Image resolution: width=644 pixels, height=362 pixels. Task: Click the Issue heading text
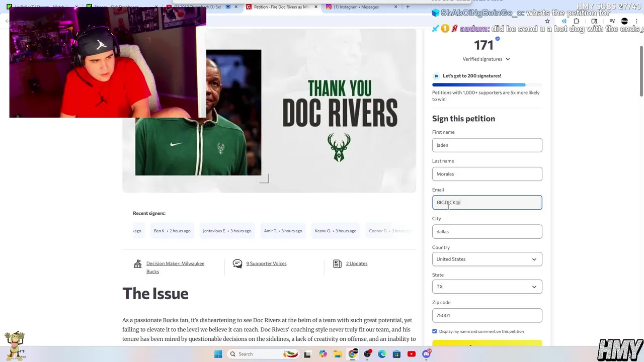pyautogui.click(x=155, y=294)
